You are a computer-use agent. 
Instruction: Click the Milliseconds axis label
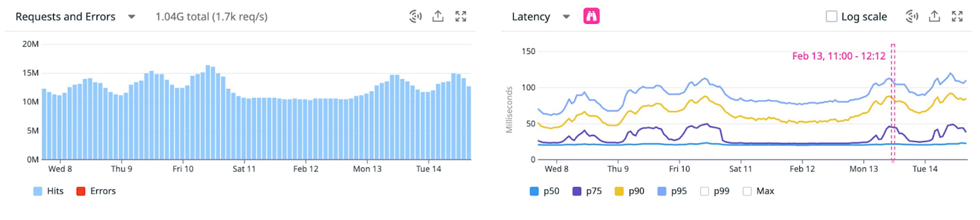(509, 110)
